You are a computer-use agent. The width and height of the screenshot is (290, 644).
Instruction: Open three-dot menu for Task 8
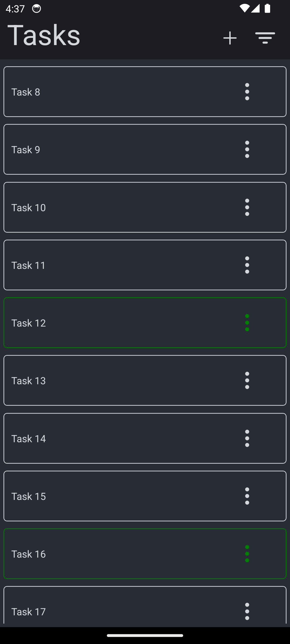pyautogui.click(x=247, y=92)
